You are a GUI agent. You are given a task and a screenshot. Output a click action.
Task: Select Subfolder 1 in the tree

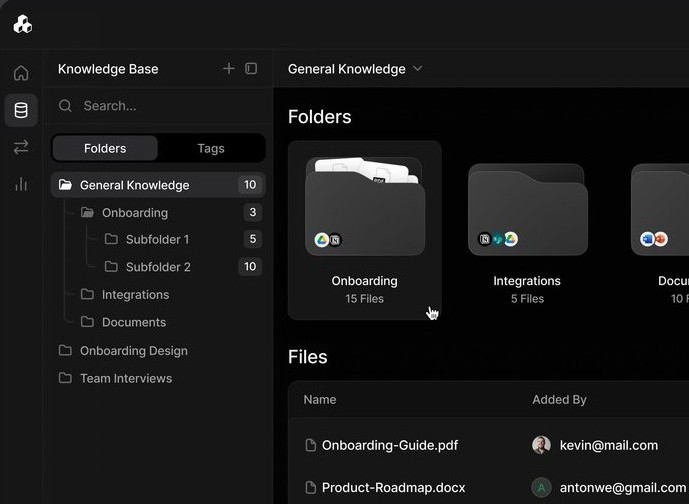(157, 239)
